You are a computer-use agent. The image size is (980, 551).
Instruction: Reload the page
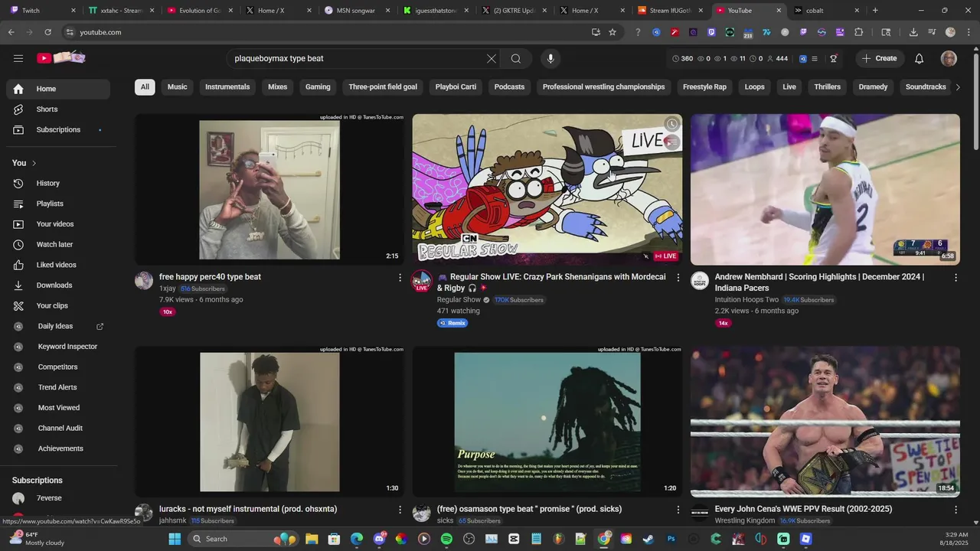coord(47,32)
